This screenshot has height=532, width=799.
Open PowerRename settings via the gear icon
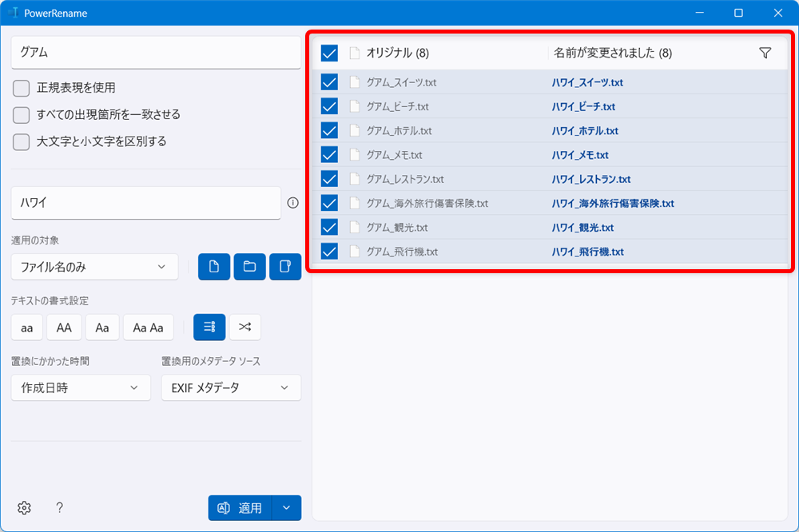point(23,507)
